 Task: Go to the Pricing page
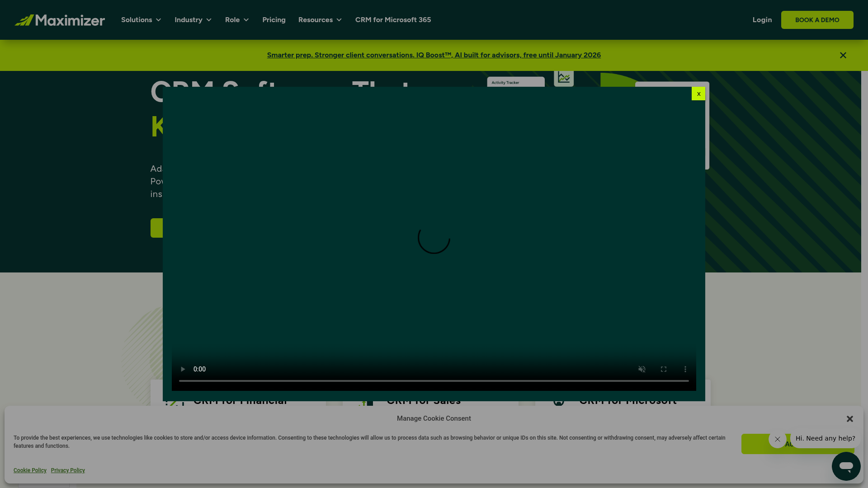pos(274,19)
